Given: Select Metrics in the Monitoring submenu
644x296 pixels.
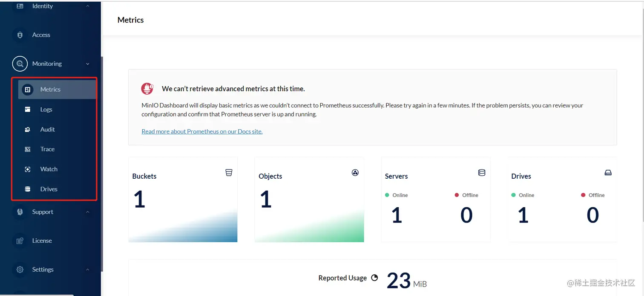Looking at the screenshot, I should coord(57,90).
